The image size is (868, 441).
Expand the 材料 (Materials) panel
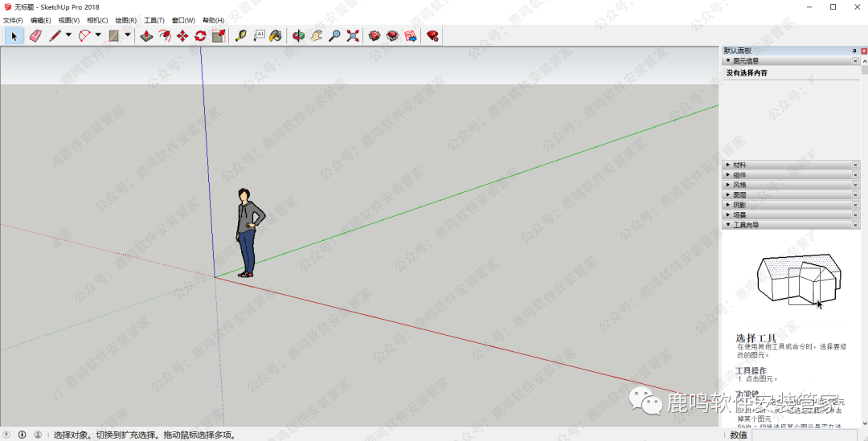(739, 165)
